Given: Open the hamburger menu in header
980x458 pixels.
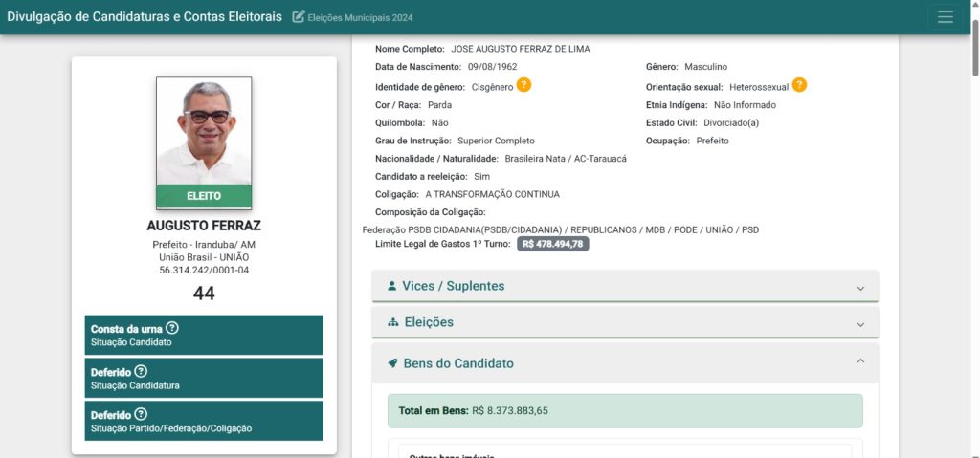Looking at the screenshot, I should (x=945, y=17).
